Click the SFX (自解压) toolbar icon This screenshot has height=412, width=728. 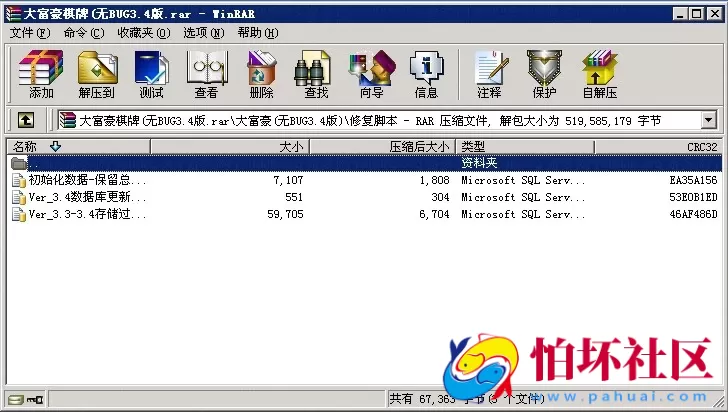click(x=600, y=74)
